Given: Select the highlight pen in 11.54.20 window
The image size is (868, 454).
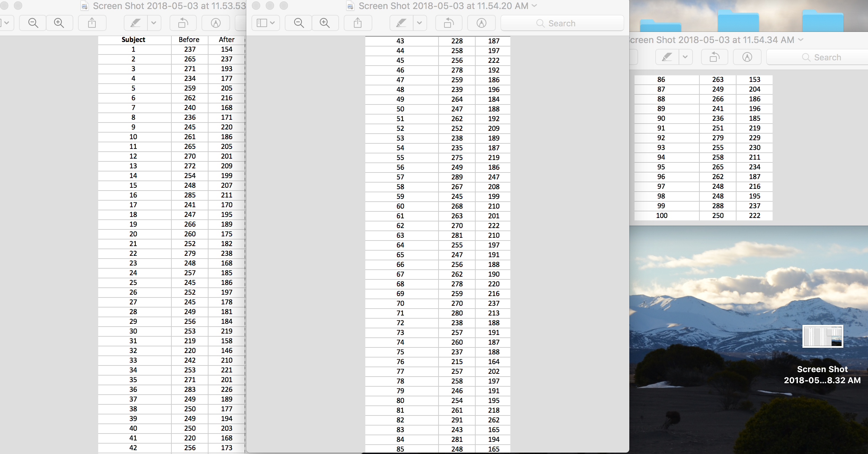Looking at the screenshot, I should point(401,23).
